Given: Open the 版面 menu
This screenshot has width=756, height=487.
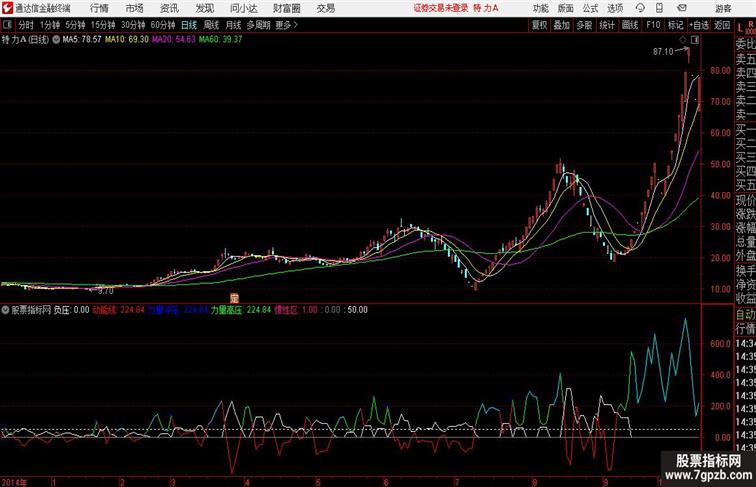Looking at the screenshot, I should [566, 8].
